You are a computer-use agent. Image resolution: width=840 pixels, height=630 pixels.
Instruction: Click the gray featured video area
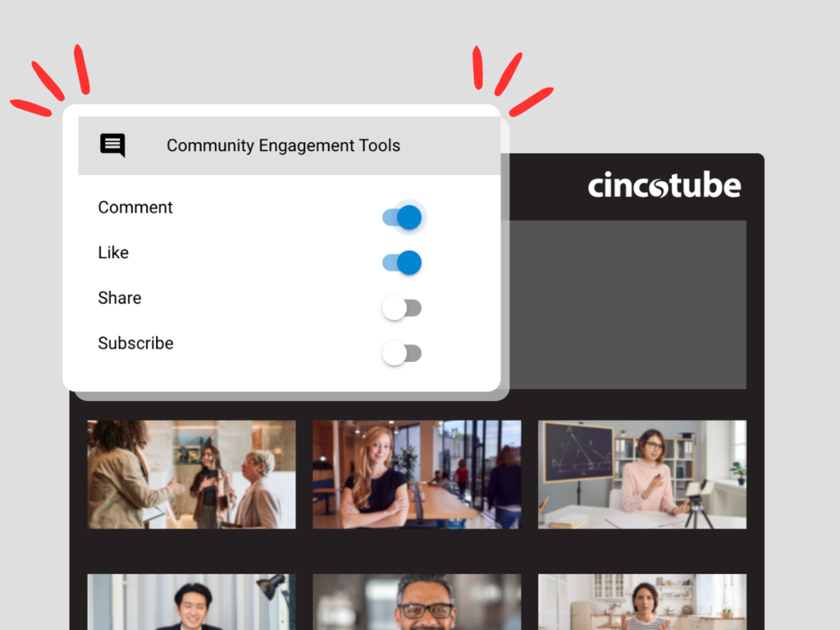(628, 305)
